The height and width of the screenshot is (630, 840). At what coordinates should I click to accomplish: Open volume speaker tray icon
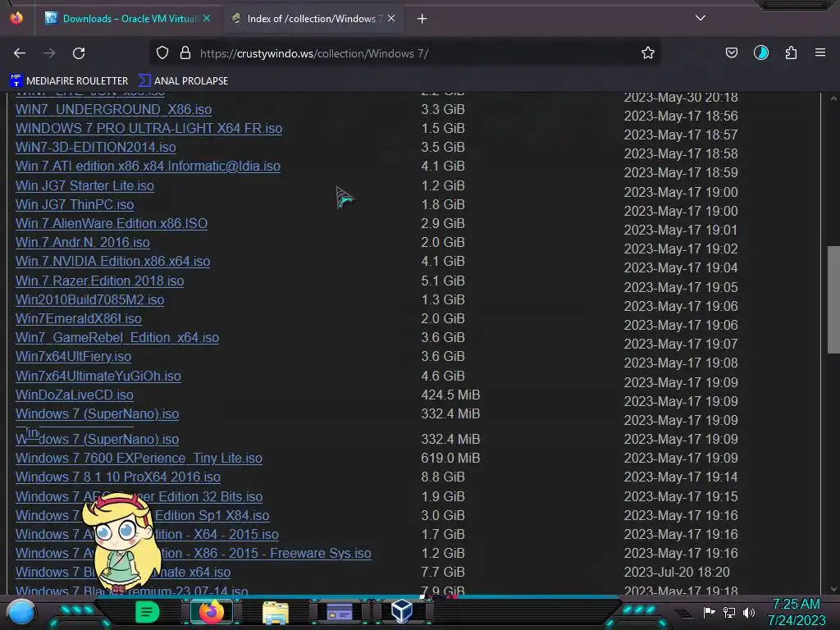749,612
